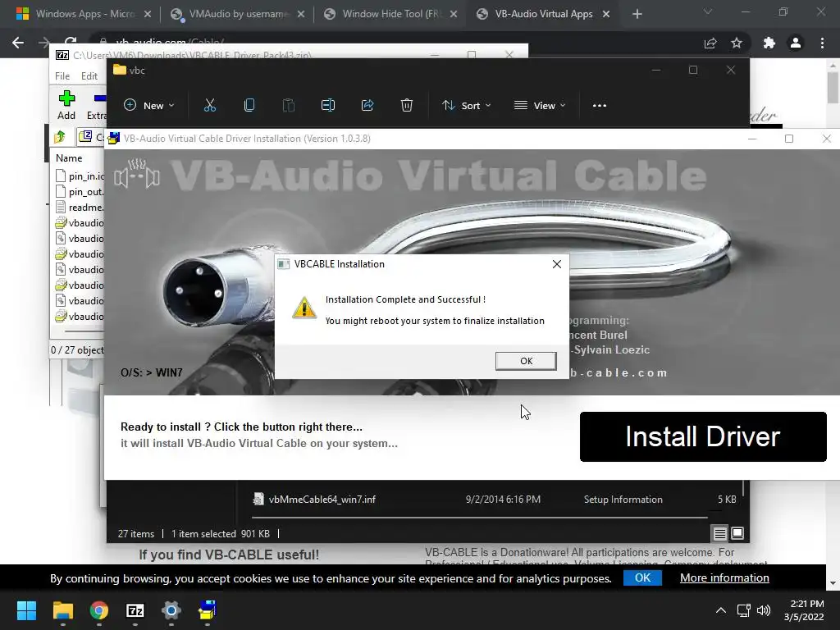Open the network icon in system tray

tap(743, 610)
